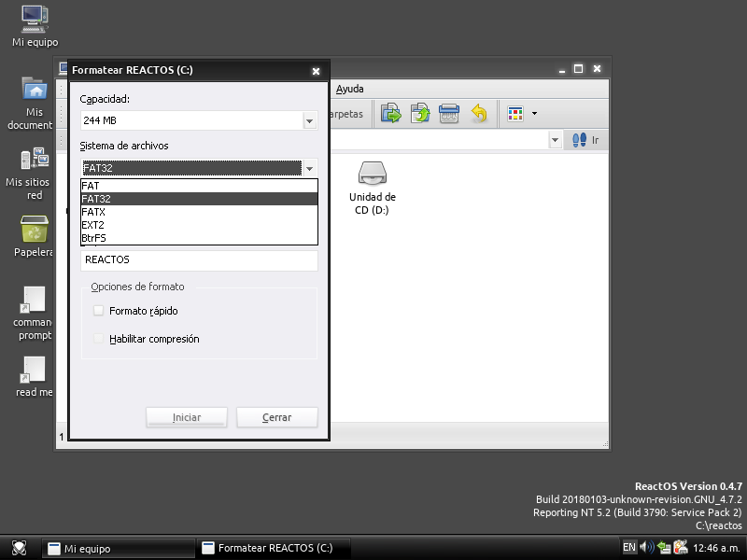Click the power/battery tray icon
Viewport: 747px width, 560px height.
681,547
